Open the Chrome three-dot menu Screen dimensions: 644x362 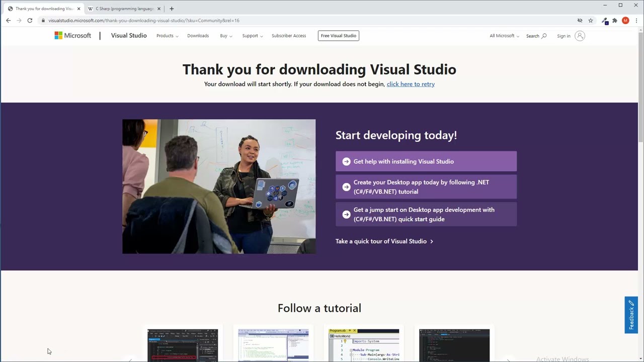click(x=636, y=21)
